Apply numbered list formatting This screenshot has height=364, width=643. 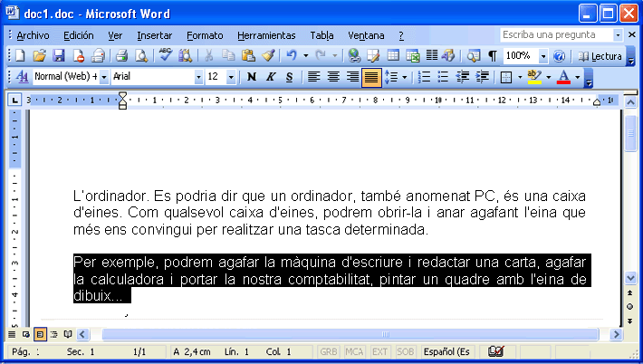click(x=424, y=77)
